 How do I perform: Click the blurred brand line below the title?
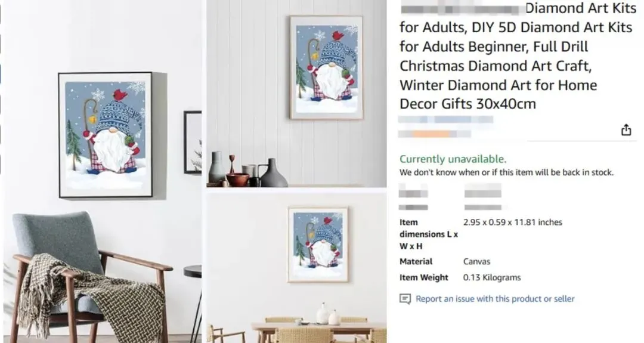(445, 119)
